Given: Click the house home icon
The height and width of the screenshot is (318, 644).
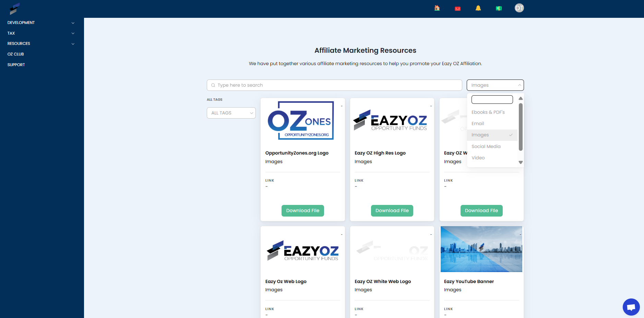Looking at the screenshot, I should 437,8.
